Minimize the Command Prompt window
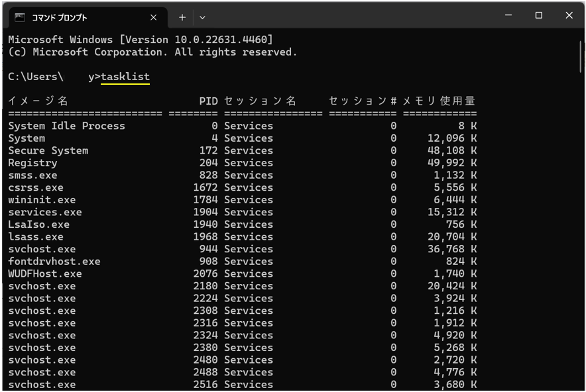This screenshot has width=586, height=392. (x=508, y=15)
